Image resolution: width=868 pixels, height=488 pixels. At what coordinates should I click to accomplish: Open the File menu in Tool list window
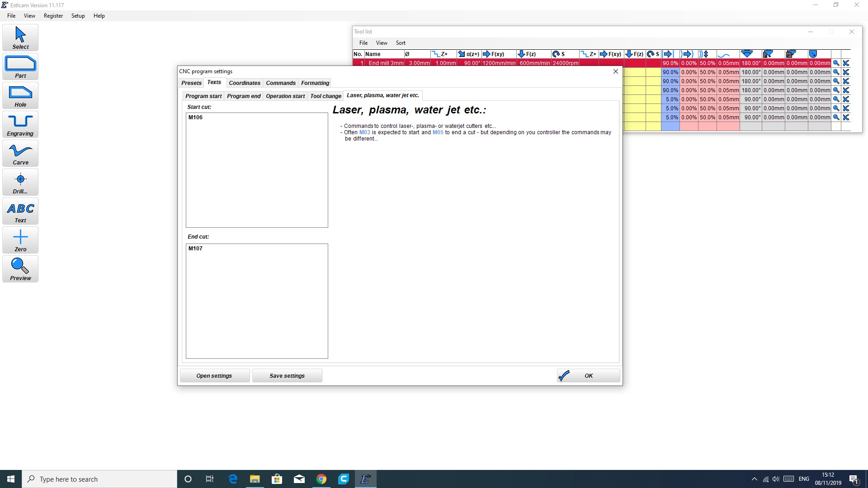coord(363,43)
